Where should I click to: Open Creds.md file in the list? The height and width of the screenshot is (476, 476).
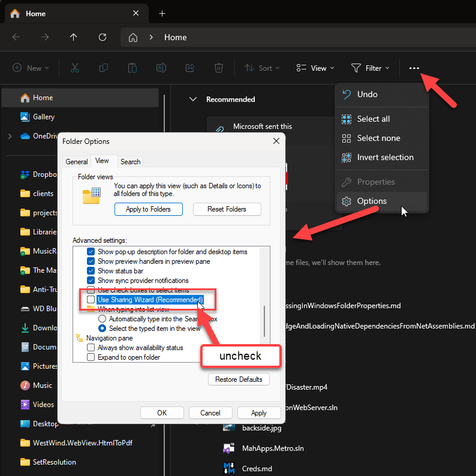point(248,468)
